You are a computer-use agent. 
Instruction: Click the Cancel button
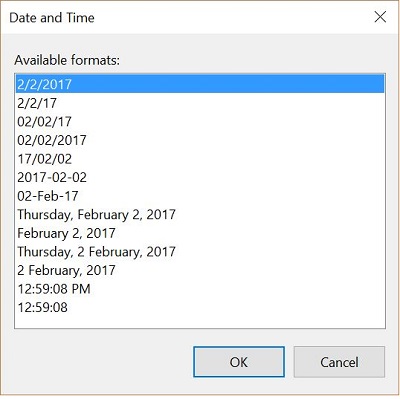tap(339, 362)
